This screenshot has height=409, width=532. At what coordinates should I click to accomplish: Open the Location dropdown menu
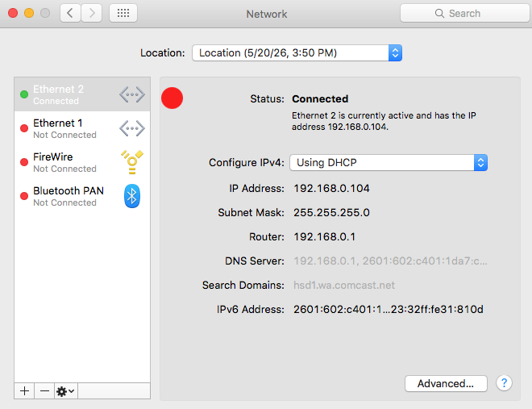pos(297,53)
